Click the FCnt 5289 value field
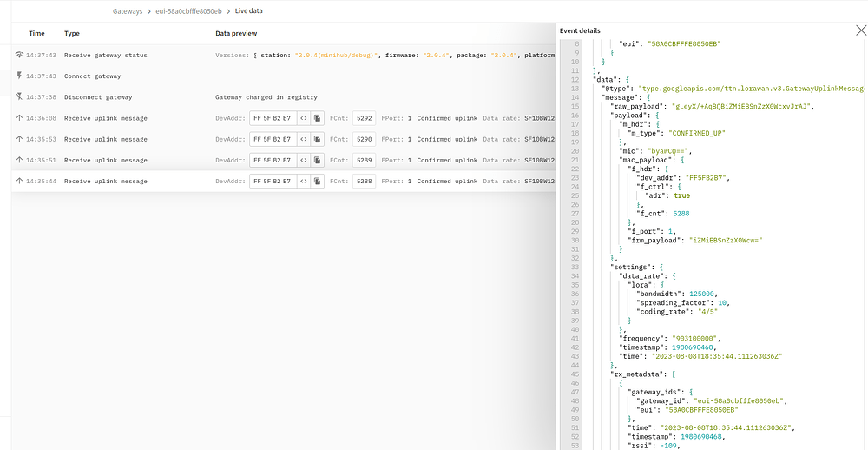This screenshot has height=450, width=868. click(x=365, y=160)
